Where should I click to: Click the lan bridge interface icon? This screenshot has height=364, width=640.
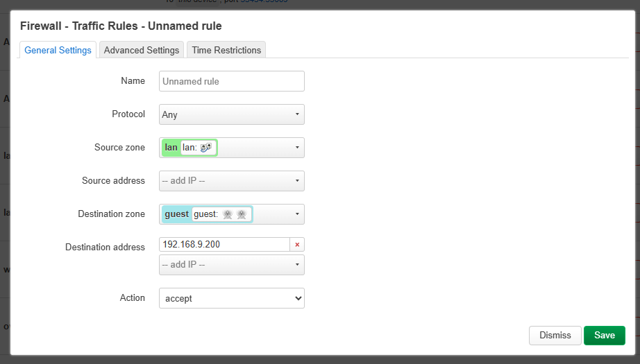pyautogui.click(x=205, y=148)
